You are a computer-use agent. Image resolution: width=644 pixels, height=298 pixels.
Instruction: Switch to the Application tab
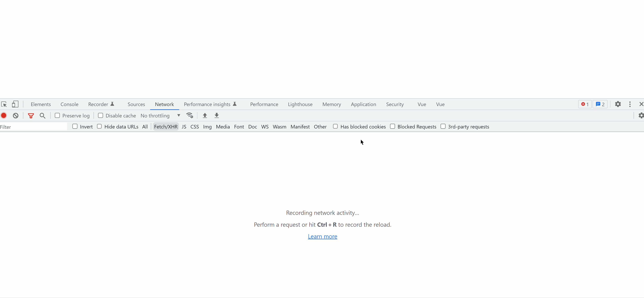tap(363, 104)
